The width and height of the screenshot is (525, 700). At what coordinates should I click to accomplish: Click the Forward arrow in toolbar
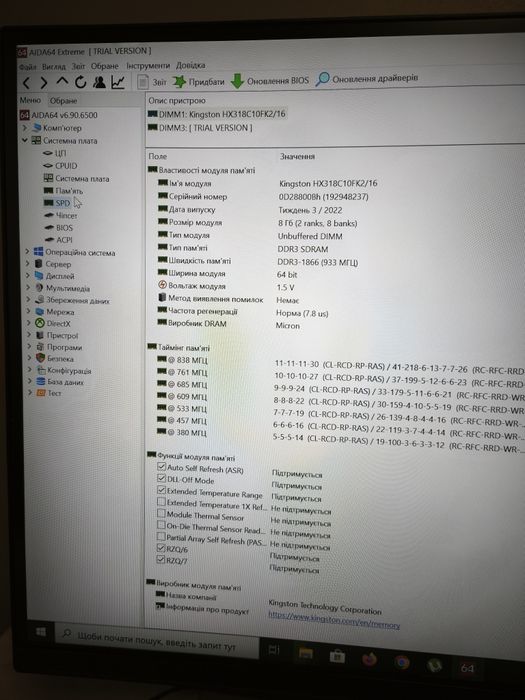click(x=44, y=83)
